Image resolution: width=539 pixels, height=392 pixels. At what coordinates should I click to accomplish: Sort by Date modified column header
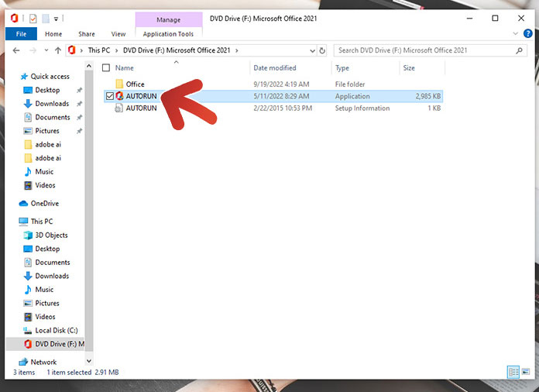pos(275,67)
